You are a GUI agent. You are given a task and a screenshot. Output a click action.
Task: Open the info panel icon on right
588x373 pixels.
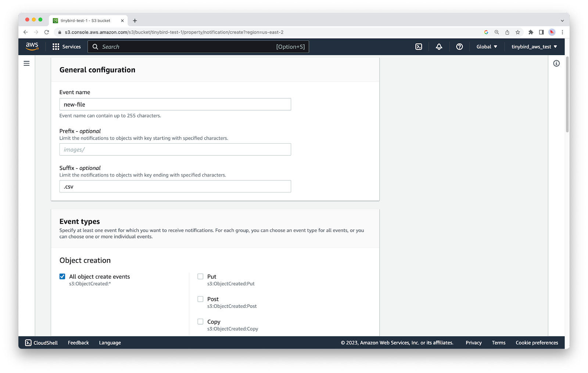tap(556, 64)
